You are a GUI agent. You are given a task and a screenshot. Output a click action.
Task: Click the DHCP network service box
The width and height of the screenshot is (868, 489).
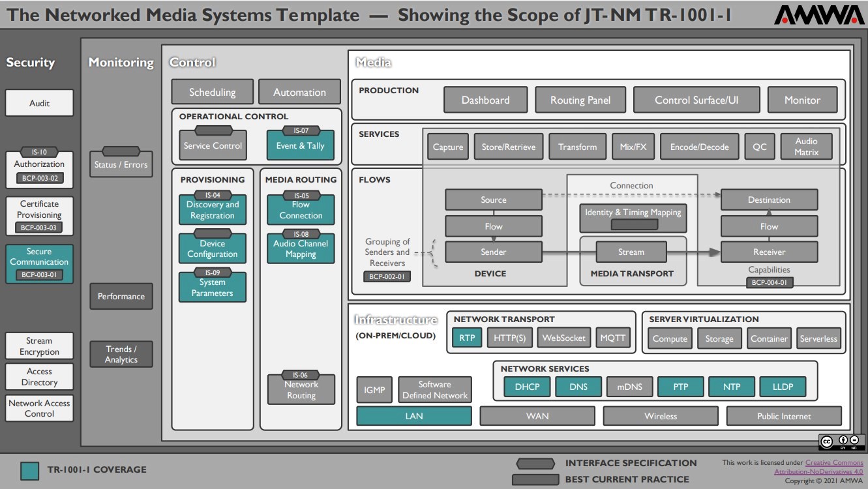click(528, 387)
